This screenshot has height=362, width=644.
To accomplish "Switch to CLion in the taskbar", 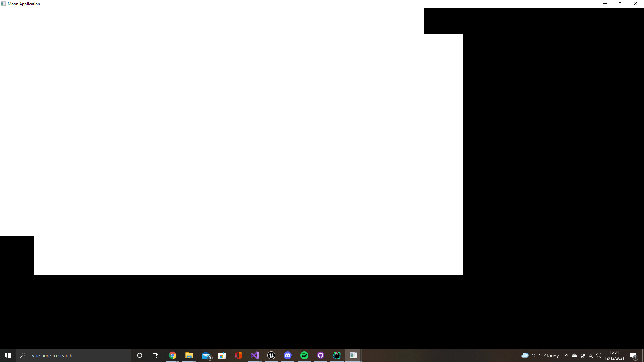I will click(337, 355).
